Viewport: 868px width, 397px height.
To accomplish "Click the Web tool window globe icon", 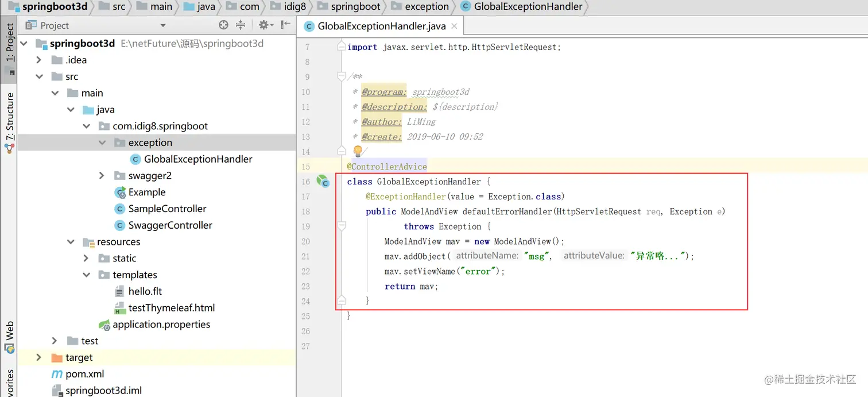I will pos(9,348).
